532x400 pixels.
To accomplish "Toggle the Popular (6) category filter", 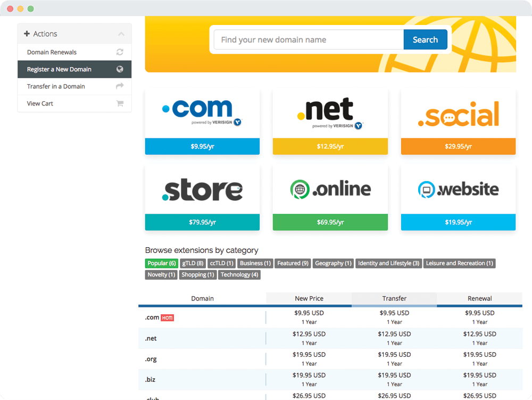I will pos(161,263).
